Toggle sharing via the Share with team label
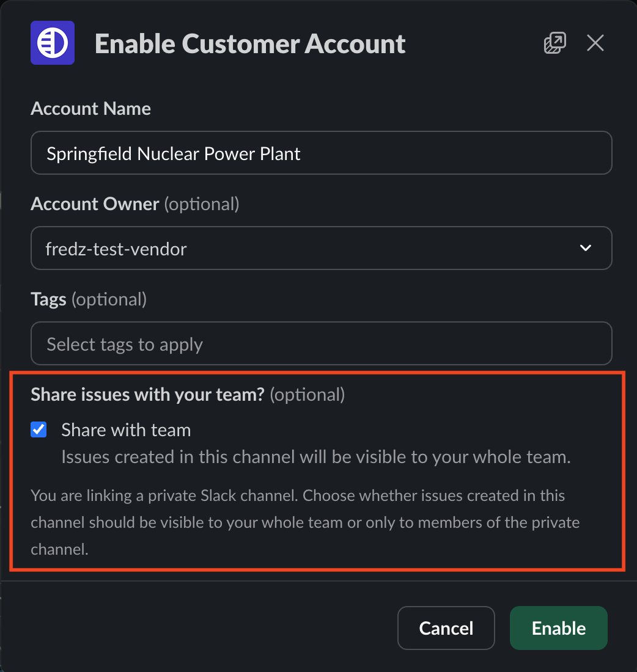Viewport: 637px width, 672px height. click(126, 430)
